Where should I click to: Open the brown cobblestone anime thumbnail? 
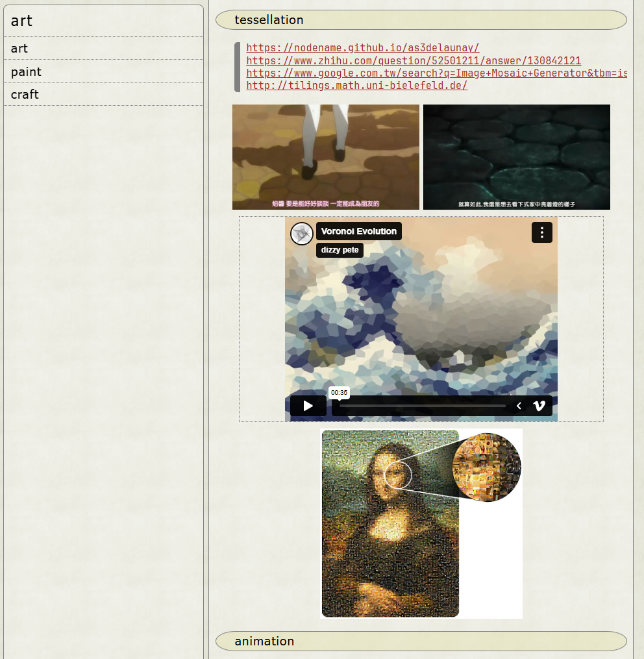(x=325, y=156)
